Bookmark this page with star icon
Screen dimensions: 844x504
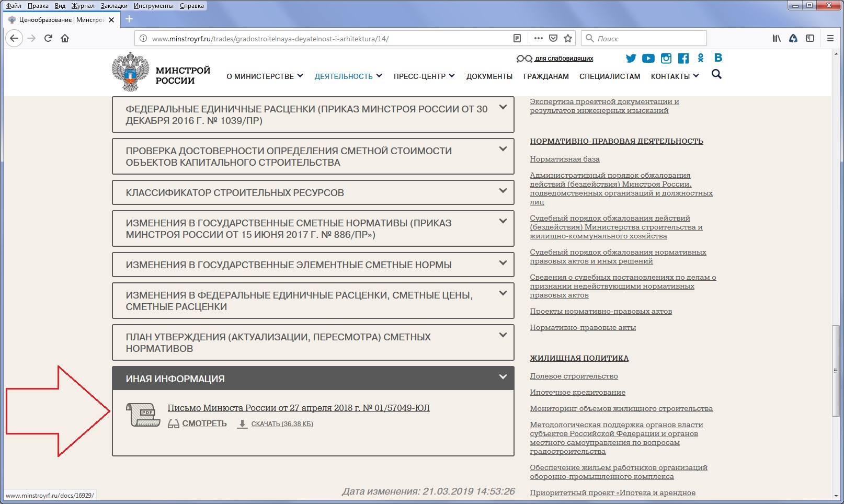[568, 38]
